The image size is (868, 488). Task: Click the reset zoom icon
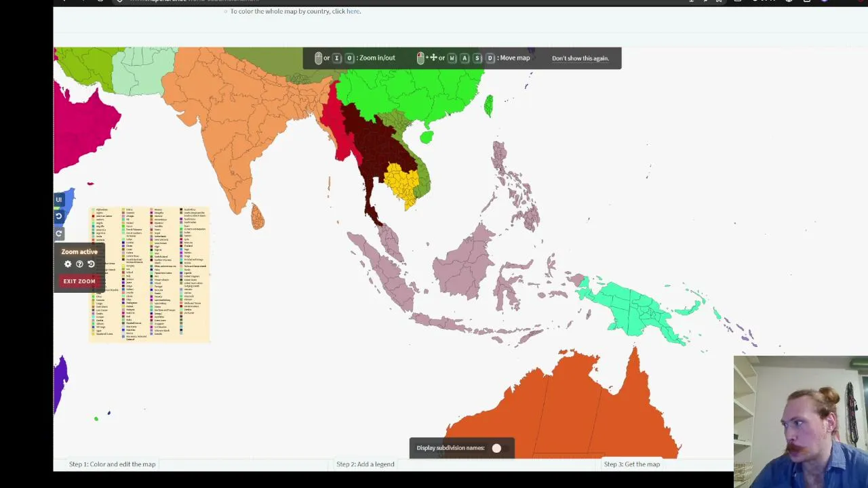point(91,264)
